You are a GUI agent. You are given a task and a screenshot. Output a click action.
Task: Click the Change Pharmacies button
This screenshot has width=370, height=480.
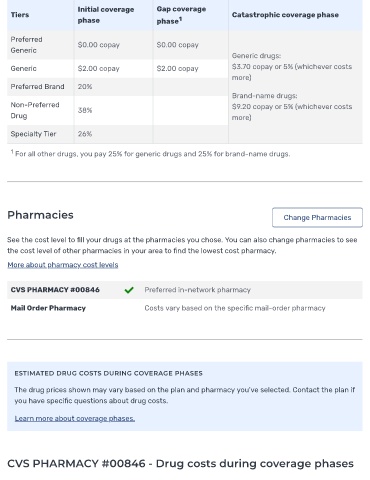pos(317,217)
